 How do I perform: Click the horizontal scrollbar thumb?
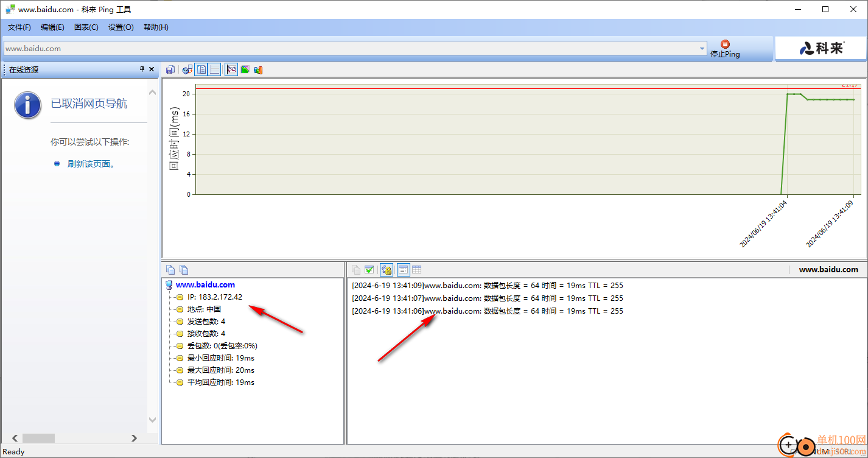pyautogui.click(x=38, y=438)
